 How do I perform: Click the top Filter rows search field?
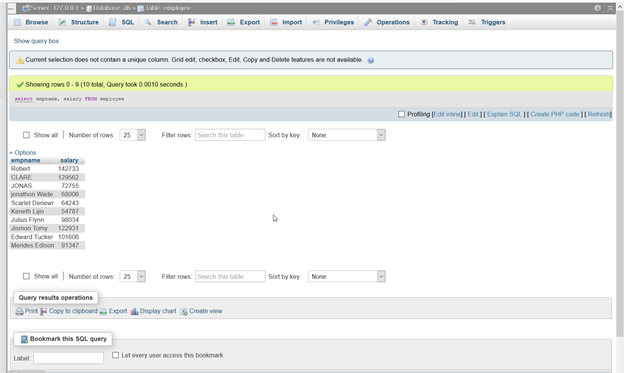230,135
